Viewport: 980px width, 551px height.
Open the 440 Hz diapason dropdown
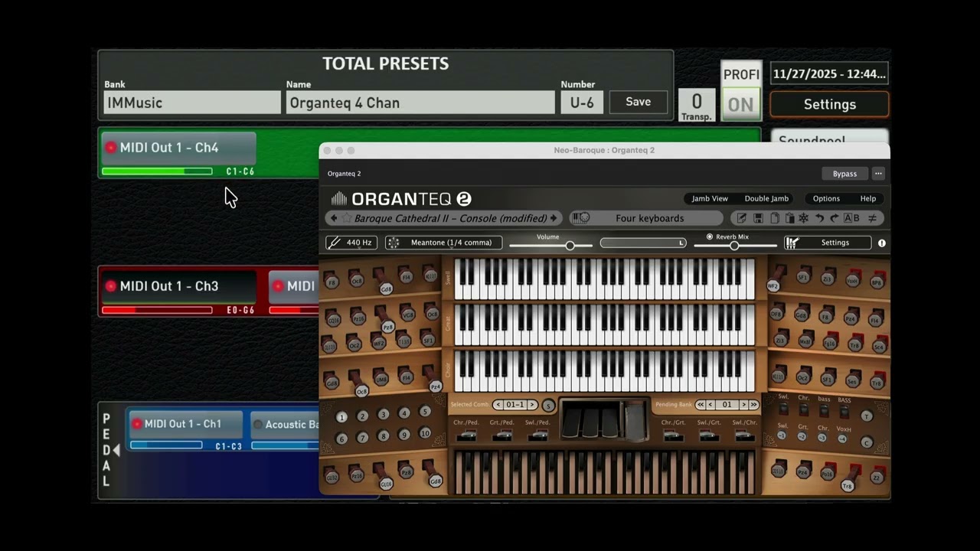click(351, 243)
